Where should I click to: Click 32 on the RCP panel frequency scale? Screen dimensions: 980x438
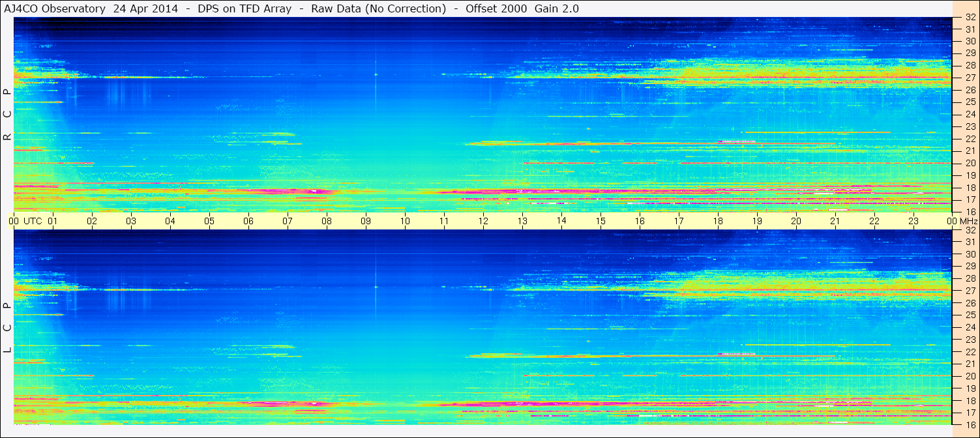[970, 17]
